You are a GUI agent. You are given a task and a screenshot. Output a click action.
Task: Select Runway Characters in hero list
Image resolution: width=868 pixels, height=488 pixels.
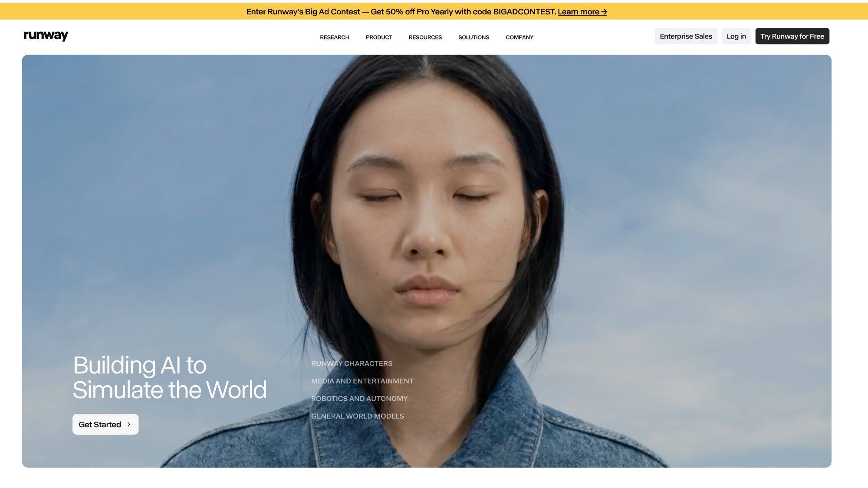tap(352, 364)
